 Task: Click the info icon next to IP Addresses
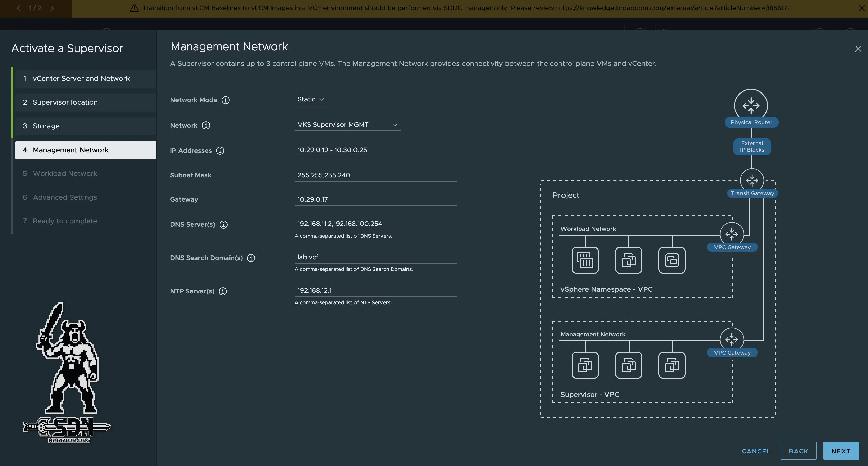pyautogui.click(x=220, y=151)
